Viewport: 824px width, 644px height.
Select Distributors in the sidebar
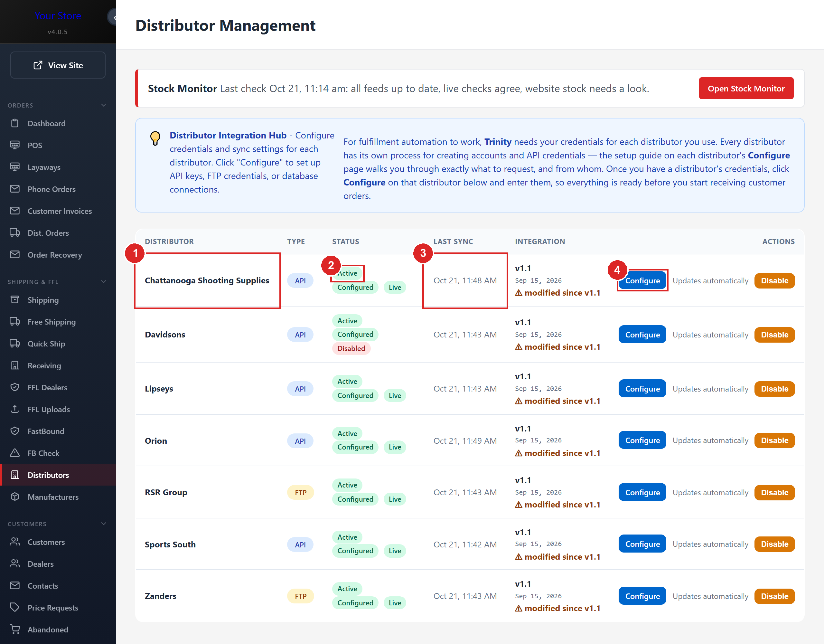click(x=58, y=475)
